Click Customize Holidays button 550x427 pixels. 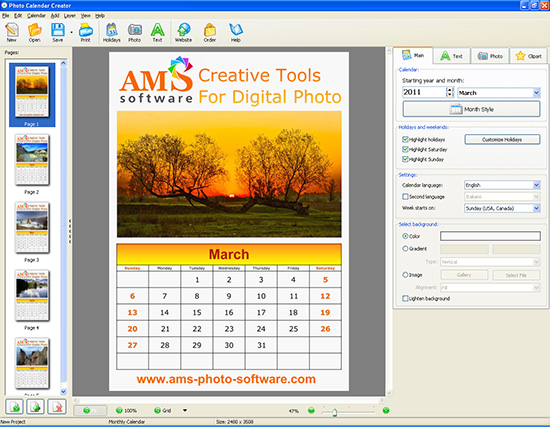coord(502,139)
